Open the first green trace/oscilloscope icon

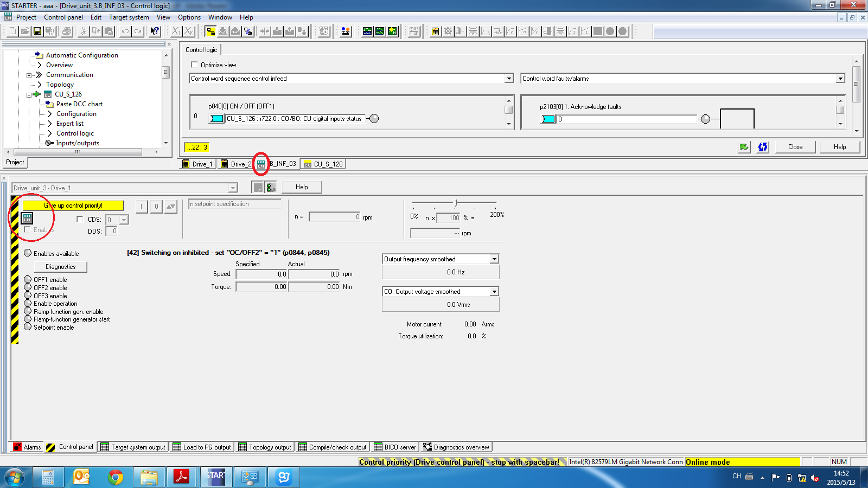point(367,31)
